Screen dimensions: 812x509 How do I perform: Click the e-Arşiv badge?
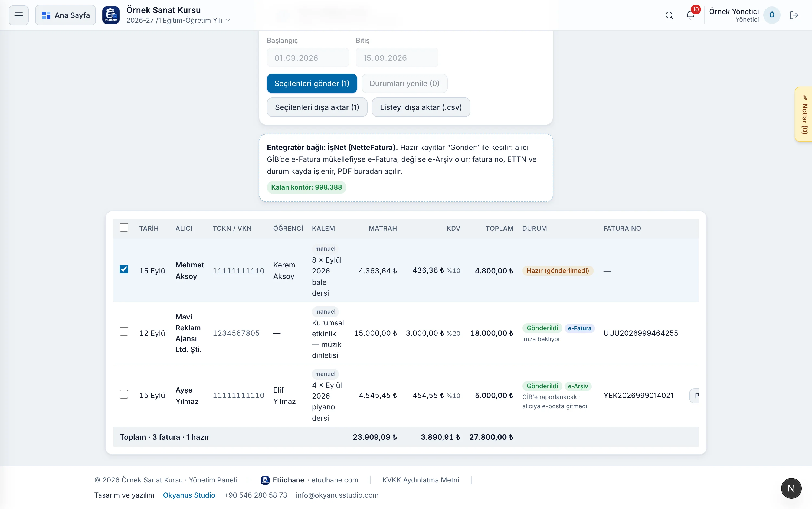[x=578, y=386]
